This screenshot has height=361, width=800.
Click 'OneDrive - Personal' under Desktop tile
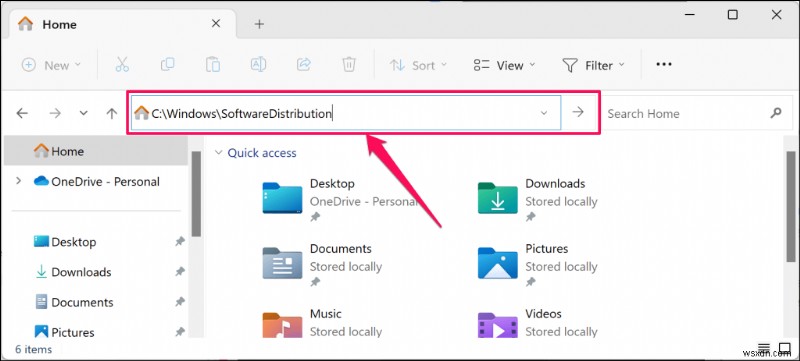(363, 201)
